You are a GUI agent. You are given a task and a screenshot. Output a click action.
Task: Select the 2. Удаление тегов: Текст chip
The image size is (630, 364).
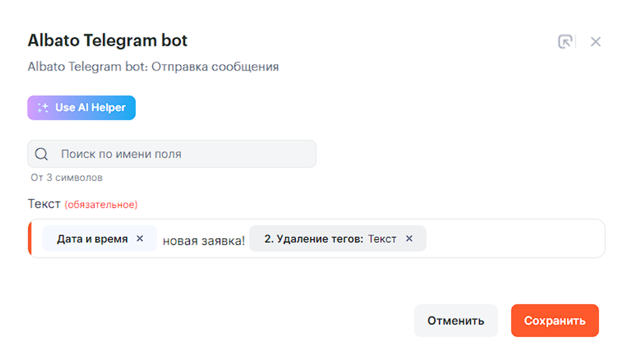click(x=329, y=239)
